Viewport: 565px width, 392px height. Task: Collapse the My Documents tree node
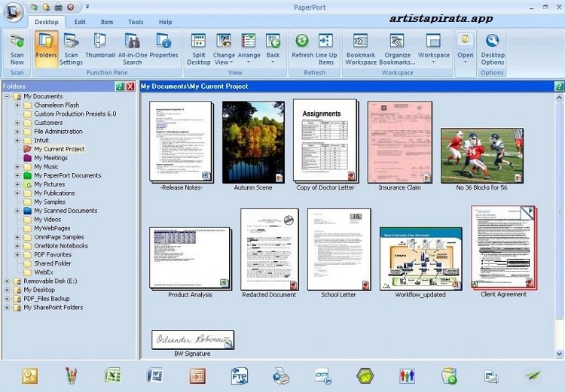tap(8, 96)
